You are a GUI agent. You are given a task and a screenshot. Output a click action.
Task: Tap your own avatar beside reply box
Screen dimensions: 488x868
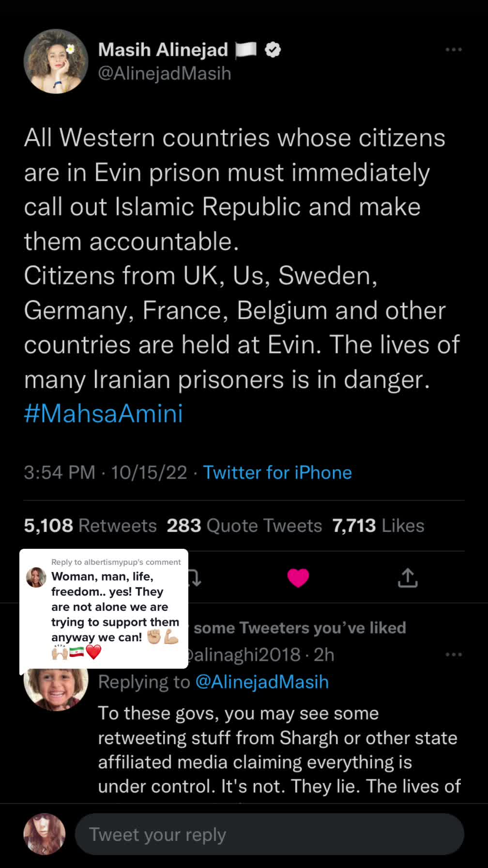[x=45, y=834]
